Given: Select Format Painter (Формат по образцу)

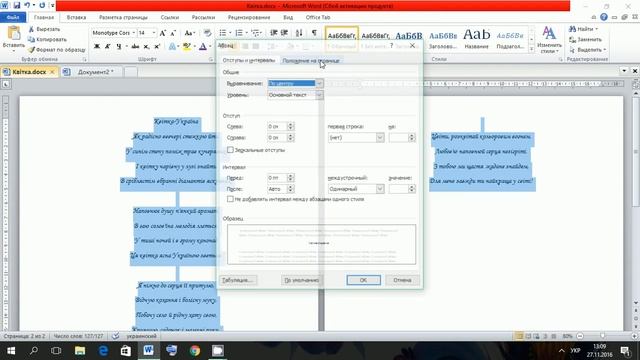Looking at the screenshot, I should coord(57,50).
